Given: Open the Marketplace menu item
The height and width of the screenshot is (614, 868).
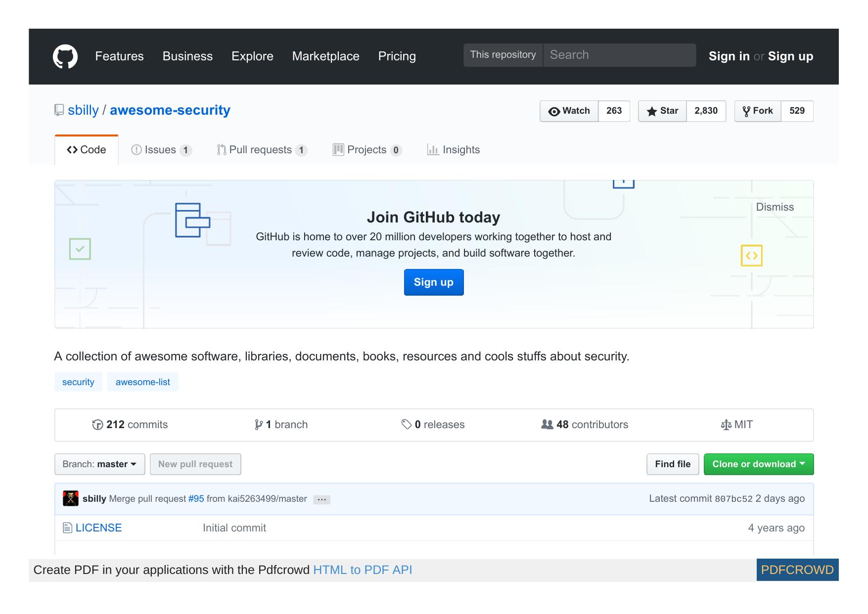Looking at the screenshot, I should coord(325,56).
